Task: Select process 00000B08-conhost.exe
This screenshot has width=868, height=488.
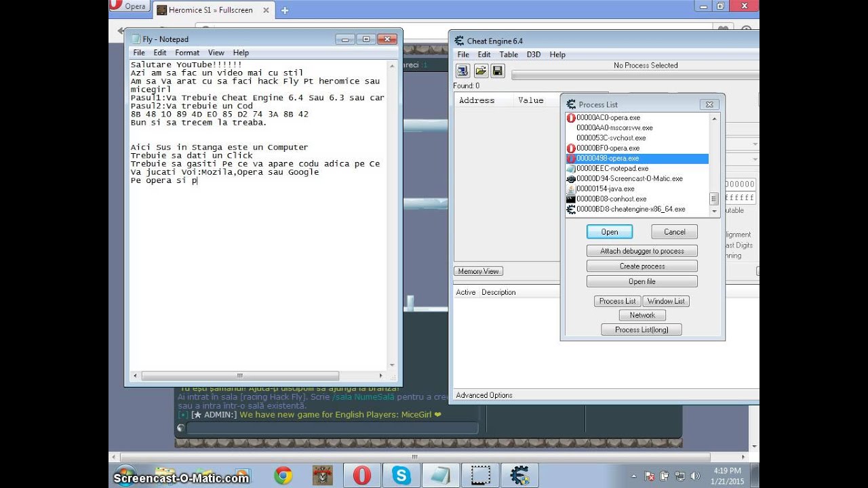Action: point(637,199)
